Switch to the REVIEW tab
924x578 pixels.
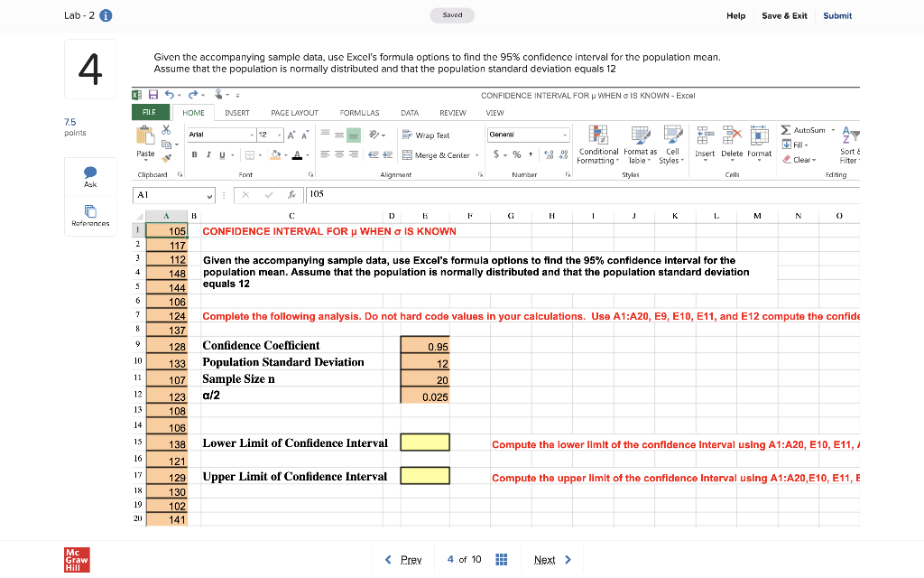coord(453,113)
